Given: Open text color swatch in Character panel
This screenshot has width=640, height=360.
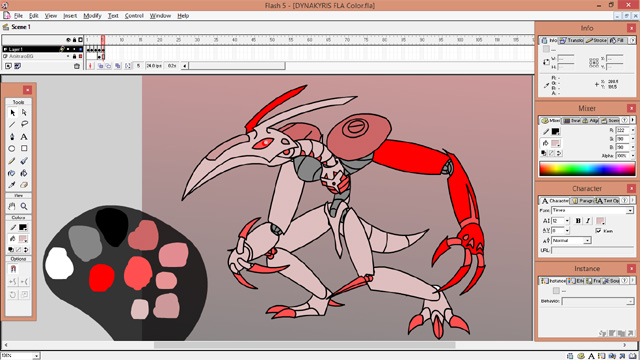Looking at the screenshot, I should [x=600, y=221].
